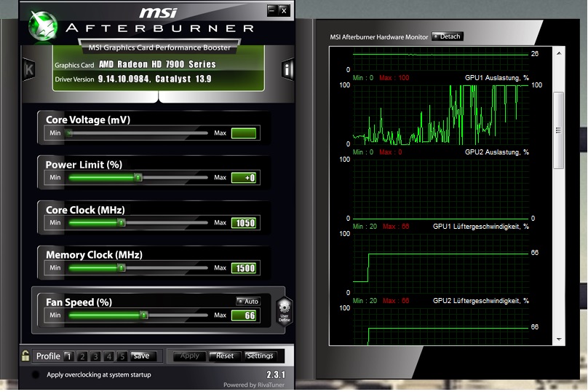Click the Core Voltage value field
Screen dimensions: 588x392
(244, 133)
